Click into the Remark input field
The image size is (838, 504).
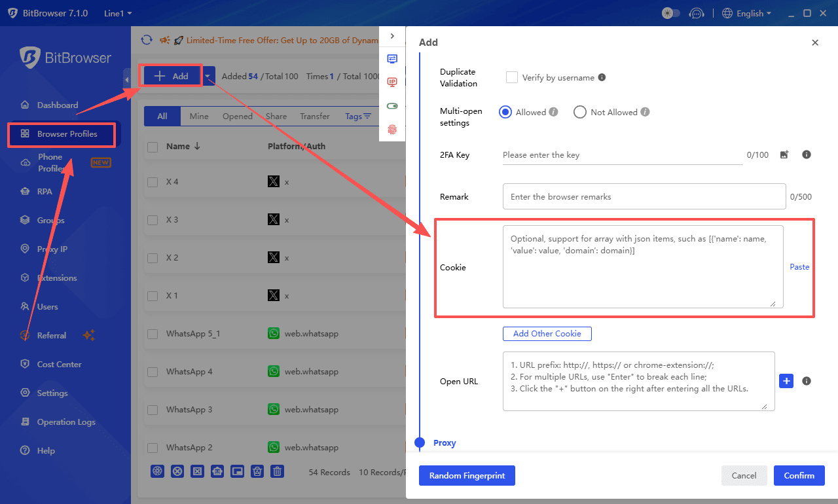[x=644, y=197]
